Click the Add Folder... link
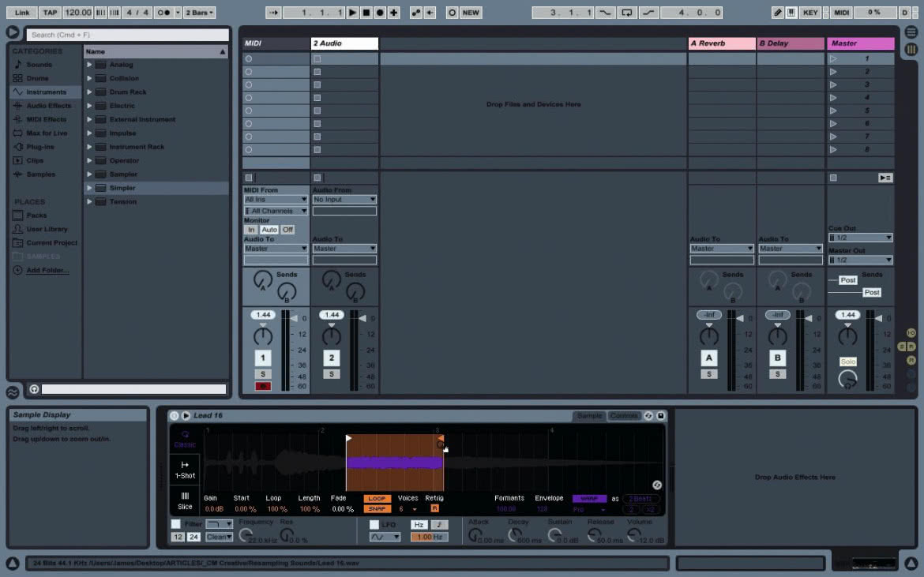The height and width of the screenshot is (577, 924). (x=47, y=270)
